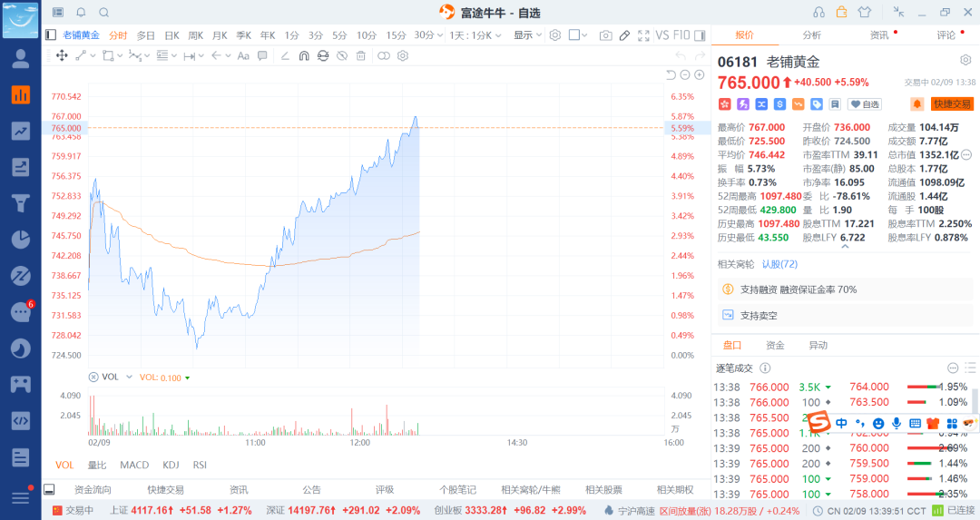Collapse quote details with the up chevron
This screenshot has width=980, height=520.
(x=845, y=247)
